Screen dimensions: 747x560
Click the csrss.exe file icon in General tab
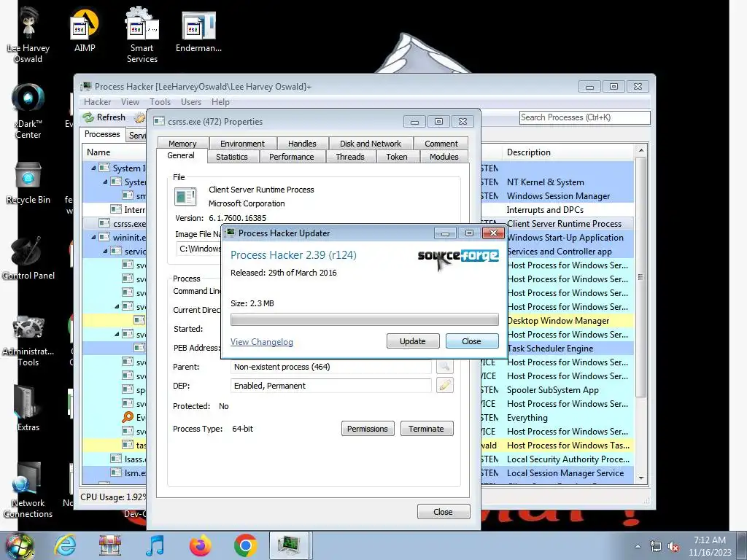click(185, 196)
